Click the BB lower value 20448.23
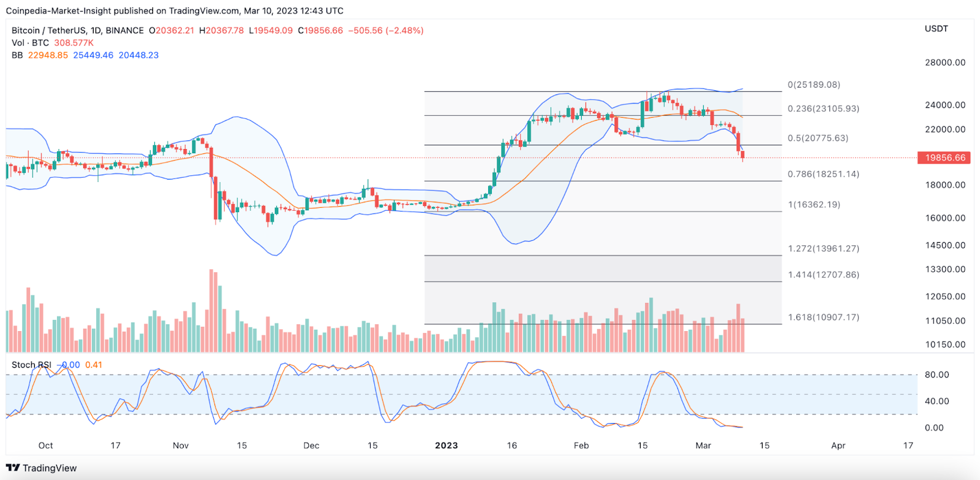Image resolution: width=980 pixels, height=480 pixels. (138, 55)
